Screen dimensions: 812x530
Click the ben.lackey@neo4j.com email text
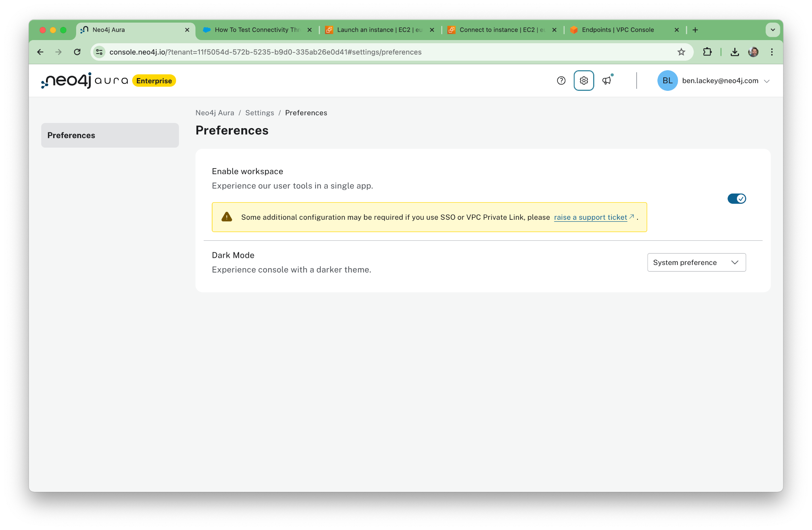pos(720,81)
